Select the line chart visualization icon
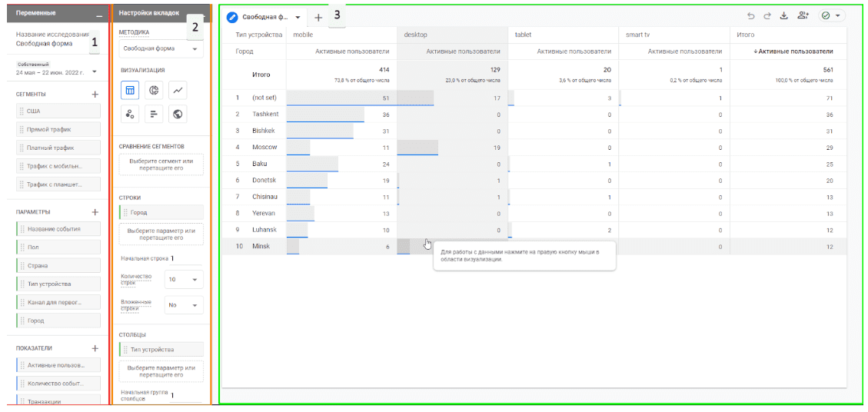This screenshot has width=868, height=412. [178, 90]
